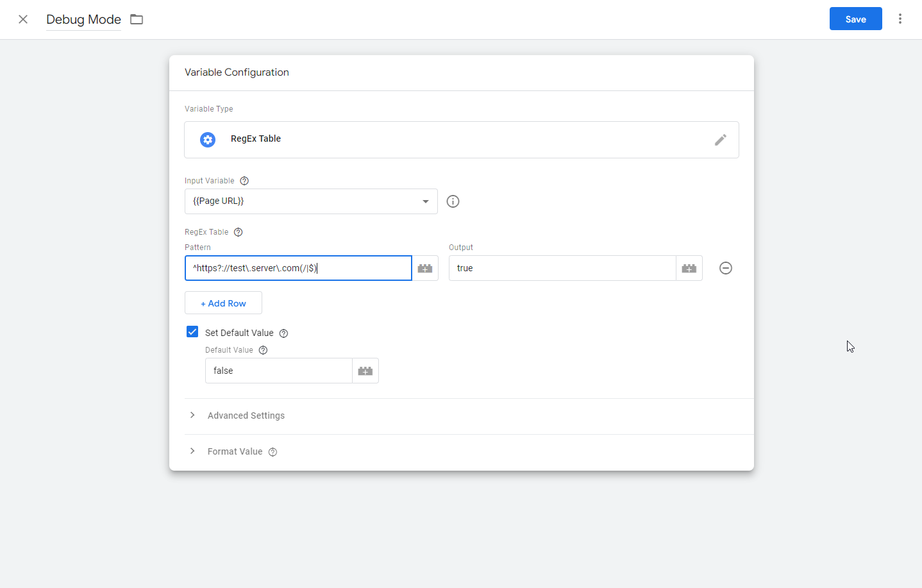Open the Input Variable help icon

point(244,181)
